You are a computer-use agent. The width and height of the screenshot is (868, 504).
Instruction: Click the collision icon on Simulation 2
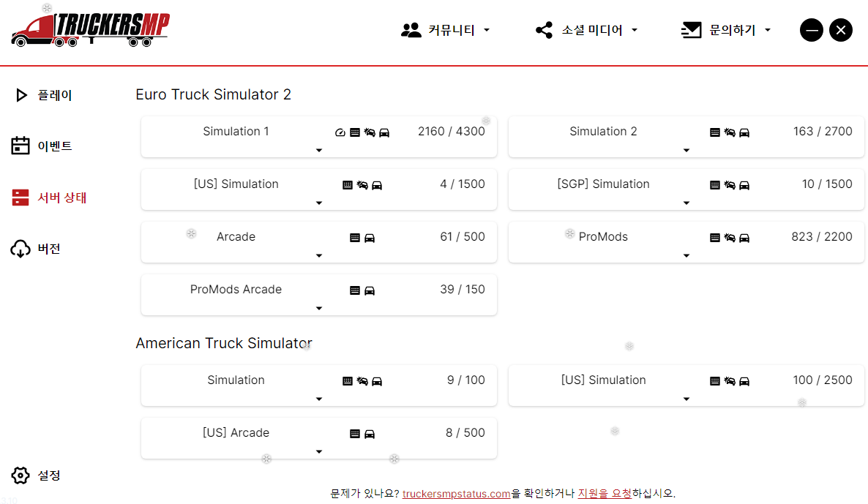click(730, 132)
